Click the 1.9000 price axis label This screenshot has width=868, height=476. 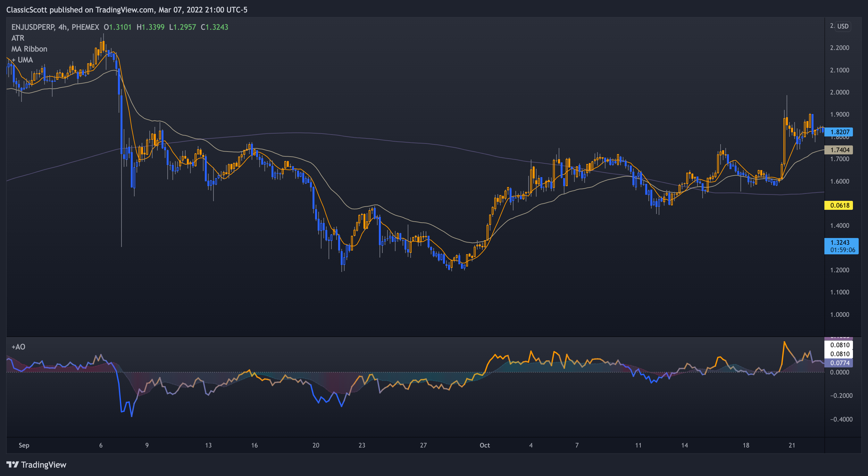(x=839, y=114)
